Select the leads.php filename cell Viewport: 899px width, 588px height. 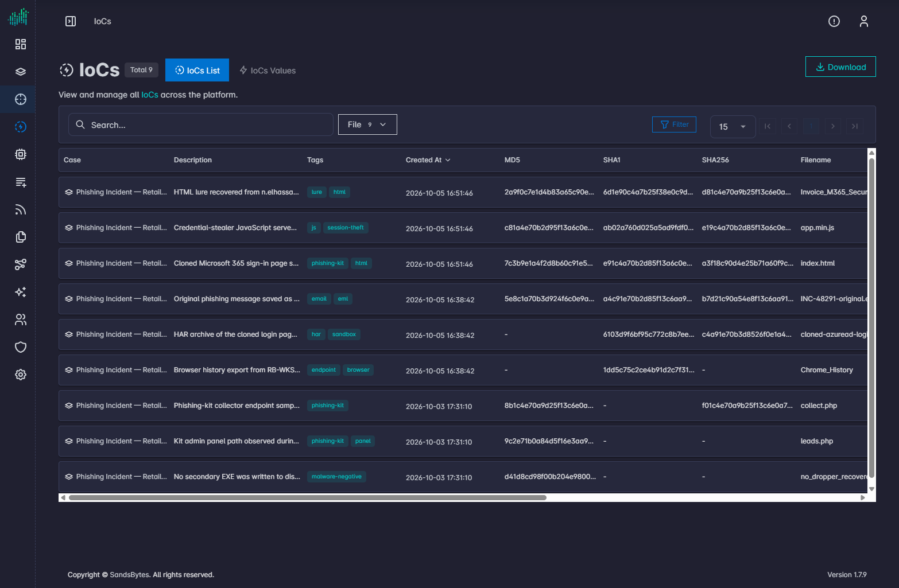pyautogui.click(x=816, y=441)
